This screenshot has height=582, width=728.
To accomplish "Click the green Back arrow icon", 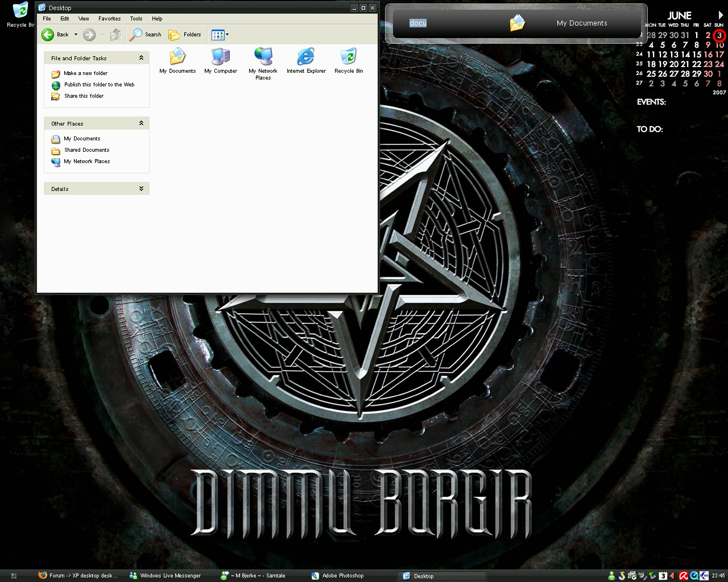I will 48,35.
